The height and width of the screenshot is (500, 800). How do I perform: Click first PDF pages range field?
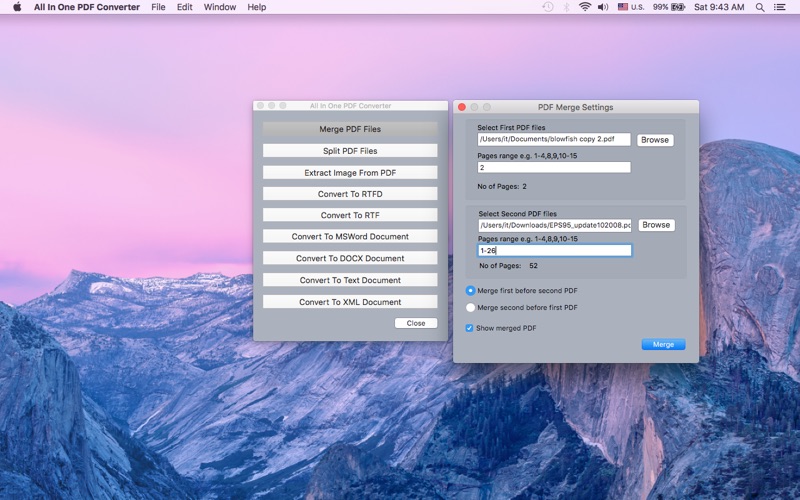point(554,167)
